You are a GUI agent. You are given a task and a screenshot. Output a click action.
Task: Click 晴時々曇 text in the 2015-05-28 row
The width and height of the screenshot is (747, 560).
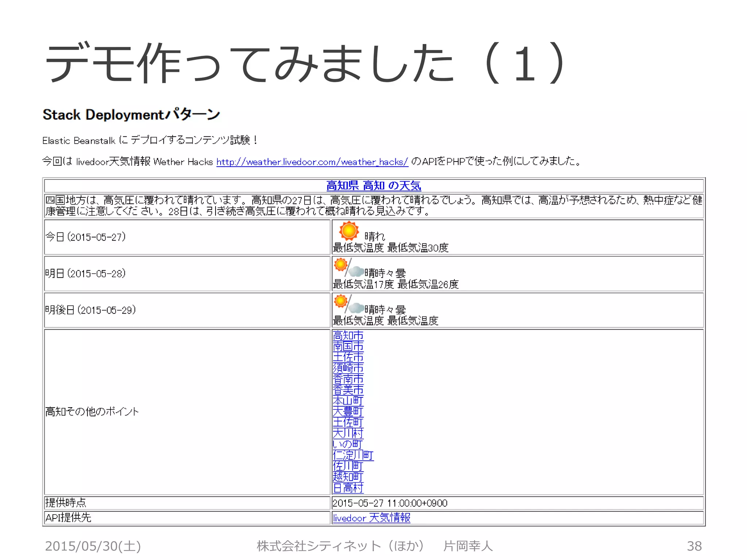(385, 273)
